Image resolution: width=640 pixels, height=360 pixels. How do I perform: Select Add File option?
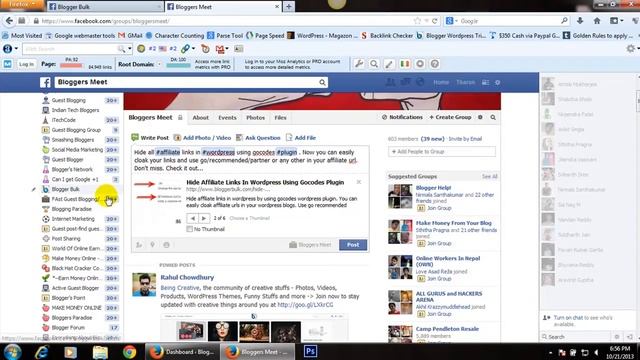[x=301, y=138]
